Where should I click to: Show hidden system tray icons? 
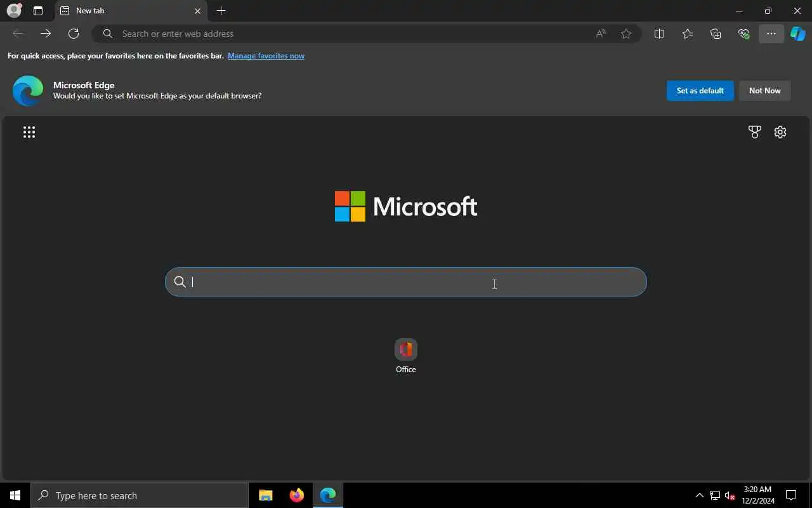coord(700,495)
